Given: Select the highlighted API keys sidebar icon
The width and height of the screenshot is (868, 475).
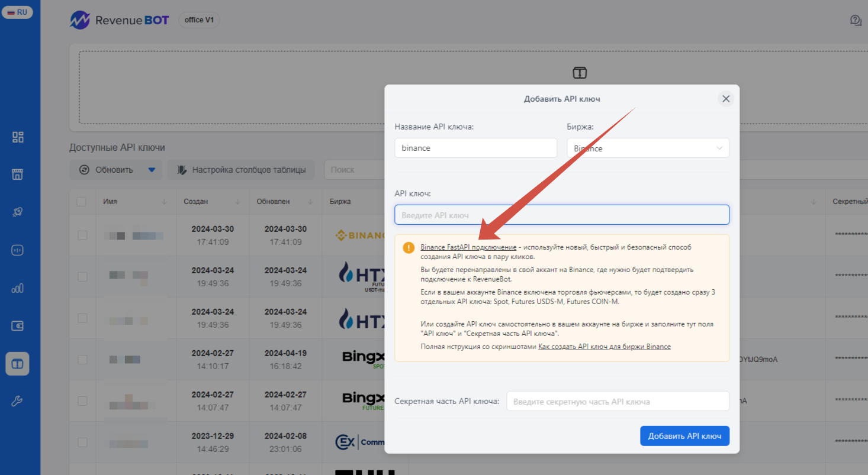Looking at the screenshot, I should 18,364.
